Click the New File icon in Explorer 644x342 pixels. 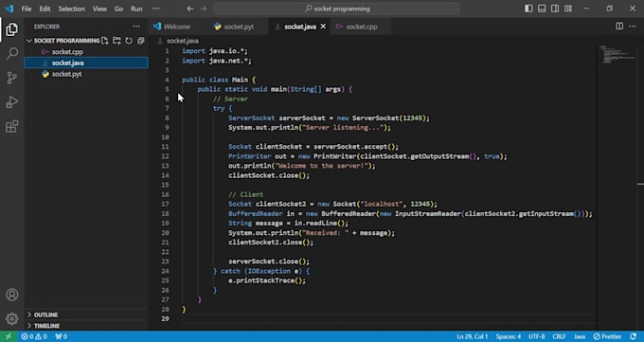click(105, 41)
